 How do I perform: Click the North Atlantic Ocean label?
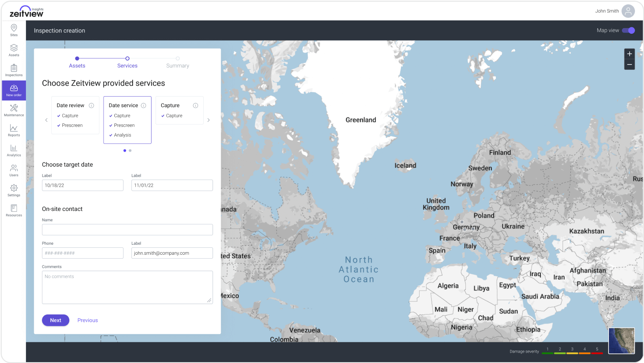(x=359, y=269)
